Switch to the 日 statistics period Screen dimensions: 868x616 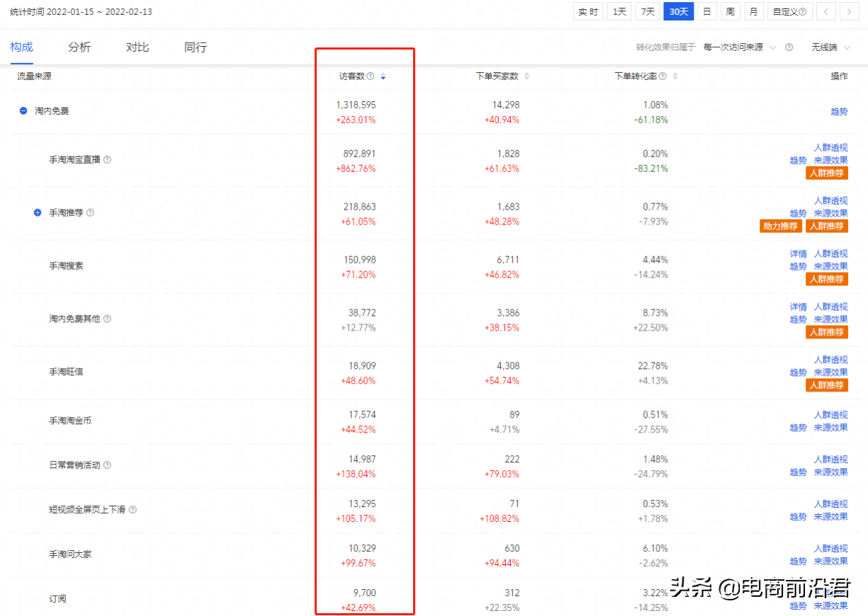(706, 11)
